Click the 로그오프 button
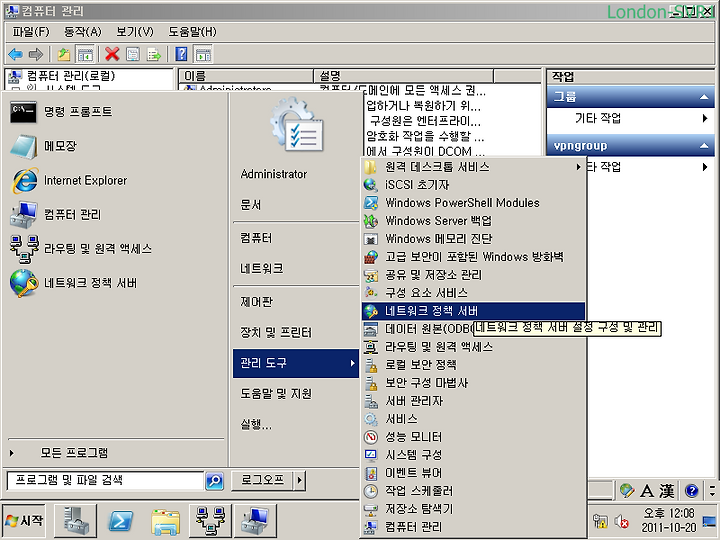The image size is (720, 540). click(263, 481)
